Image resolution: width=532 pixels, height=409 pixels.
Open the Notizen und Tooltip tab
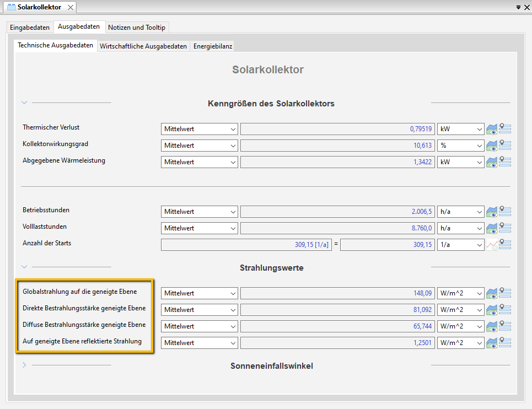[137, 28]
